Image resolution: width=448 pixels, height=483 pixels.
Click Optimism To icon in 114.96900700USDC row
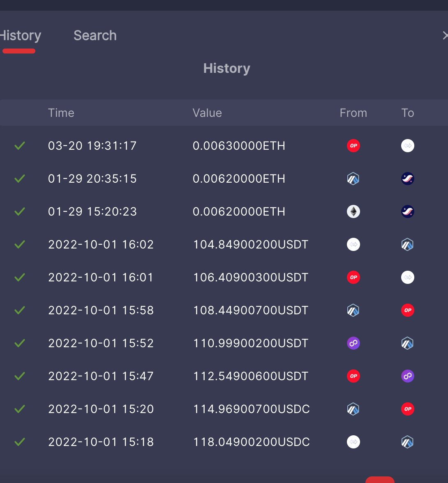[x=407, y=409]
